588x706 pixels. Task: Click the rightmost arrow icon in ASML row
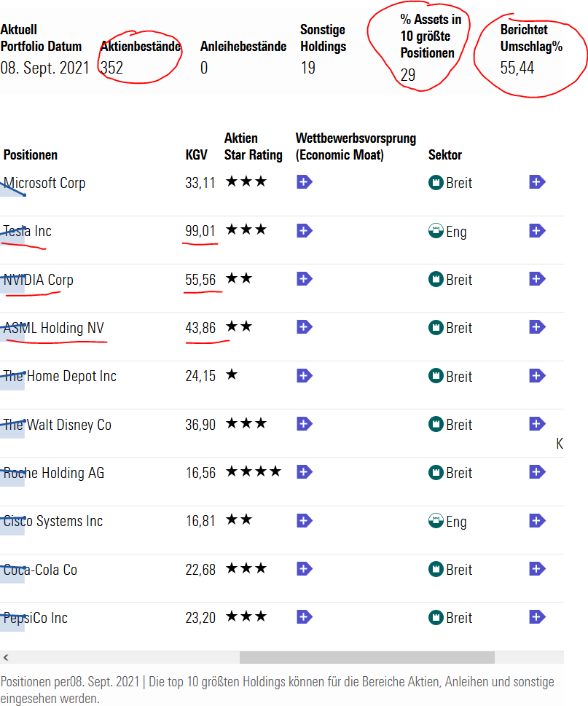tap(537, 327)
